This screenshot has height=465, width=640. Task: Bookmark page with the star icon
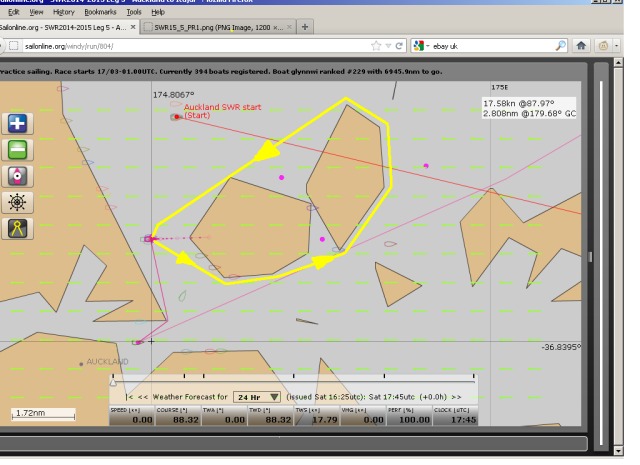[376, 46]
